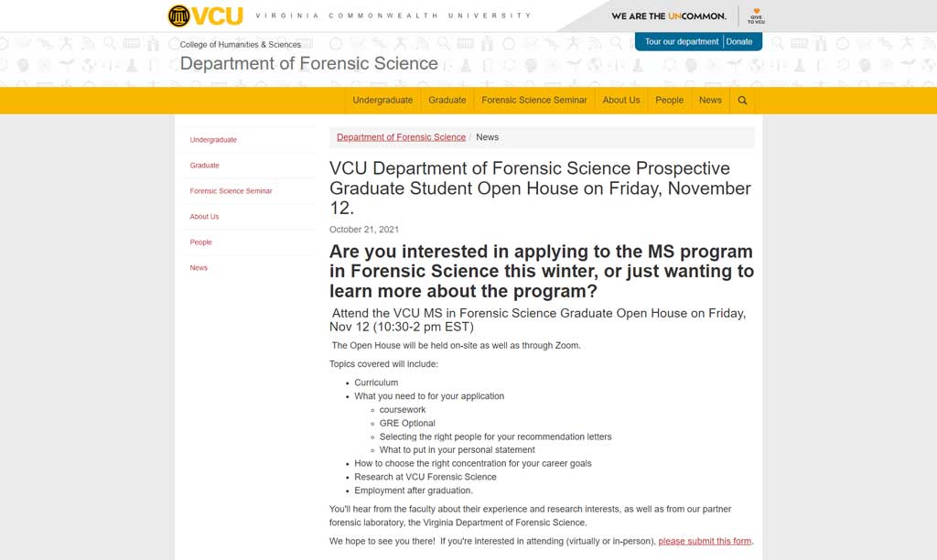
Task: Click the Department of Forensic Science breadcrumb link
Action: (x=400, y=137)
